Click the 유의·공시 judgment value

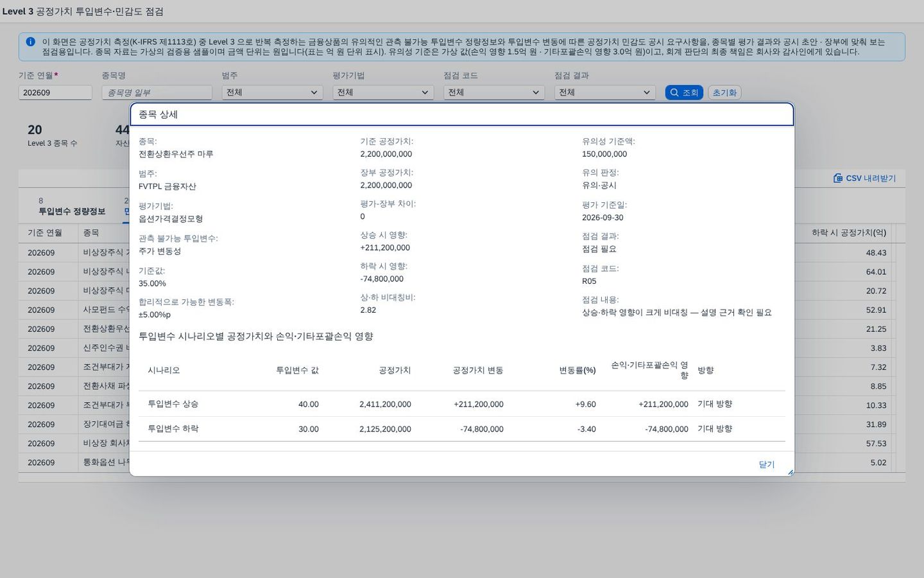[x=599, y=186]
